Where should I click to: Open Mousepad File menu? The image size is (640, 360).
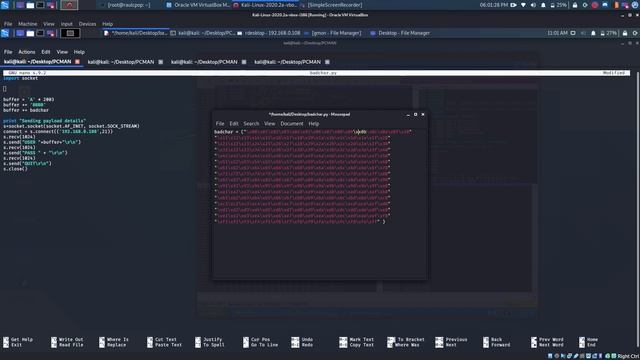220,124
